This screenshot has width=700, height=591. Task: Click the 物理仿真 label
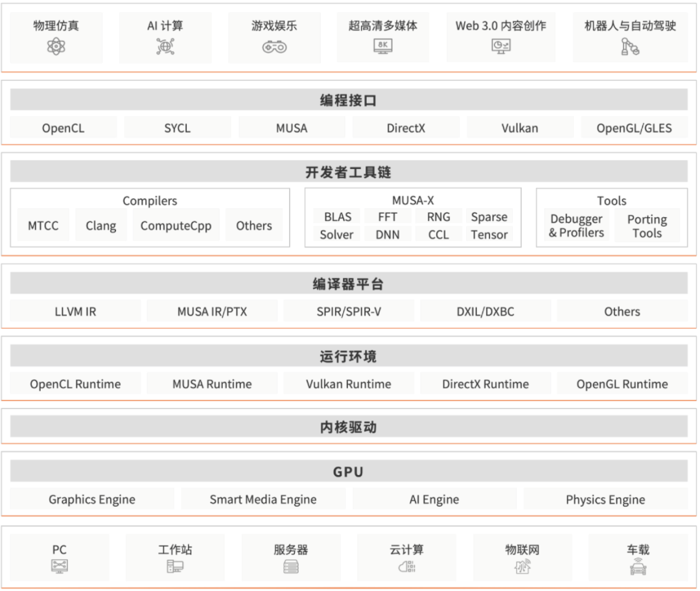click(56, 25)
